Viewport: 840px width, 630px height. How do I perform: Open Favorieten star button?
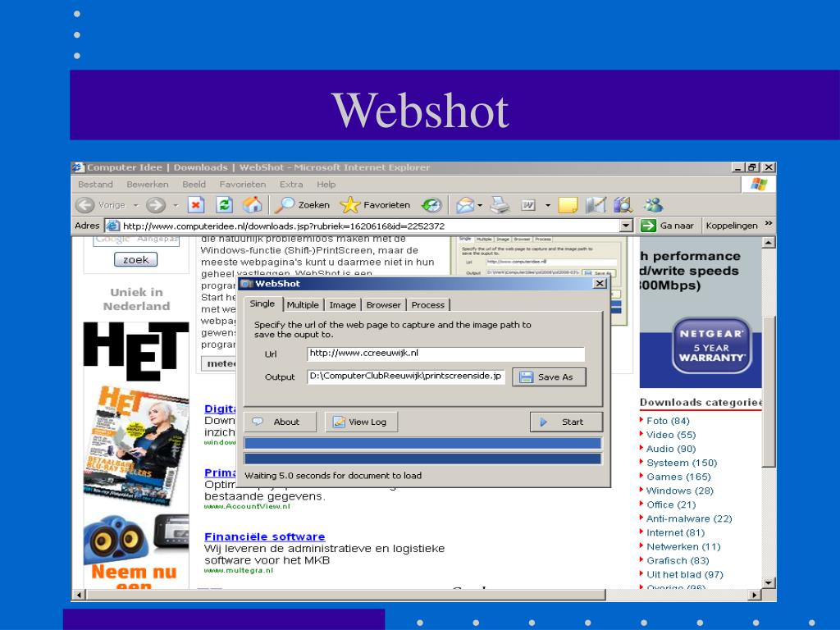click(x=376, y=204)
